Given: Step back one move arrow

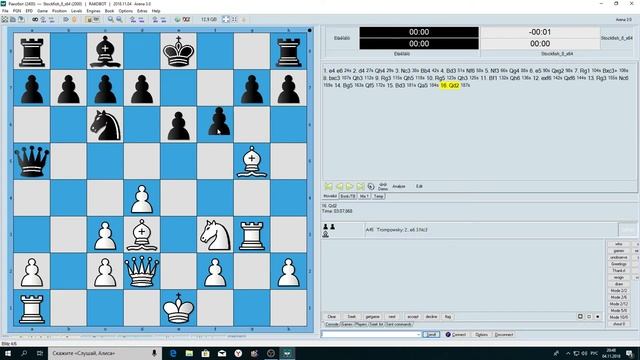Looking at the screenshot, I should tap(339, 186).
